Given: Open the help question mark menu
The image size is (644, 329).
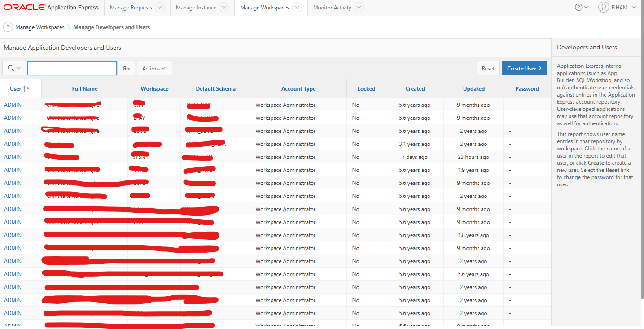Looking at the screenshot, I should pos(581,8).
